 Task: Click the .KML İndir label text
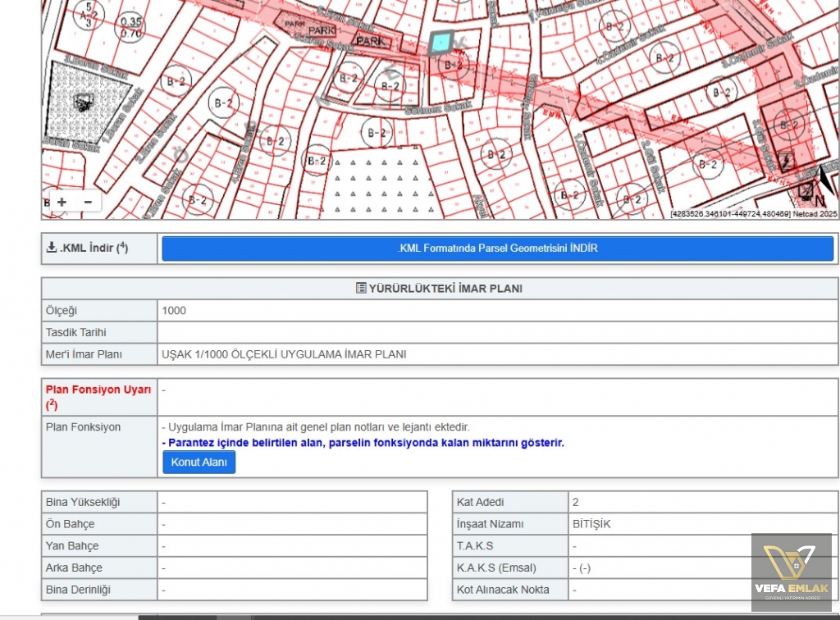94,248
